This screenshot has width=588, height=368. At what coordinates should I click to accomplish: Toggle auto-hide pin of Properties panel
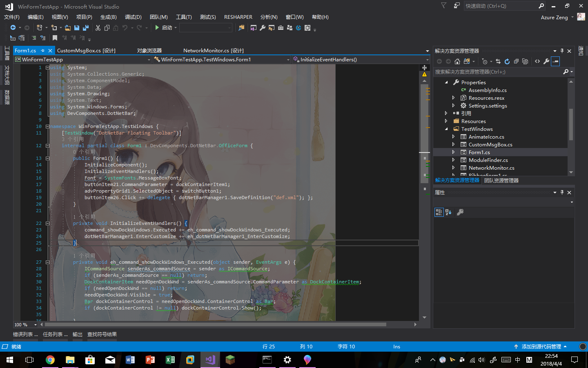[562, 192]
